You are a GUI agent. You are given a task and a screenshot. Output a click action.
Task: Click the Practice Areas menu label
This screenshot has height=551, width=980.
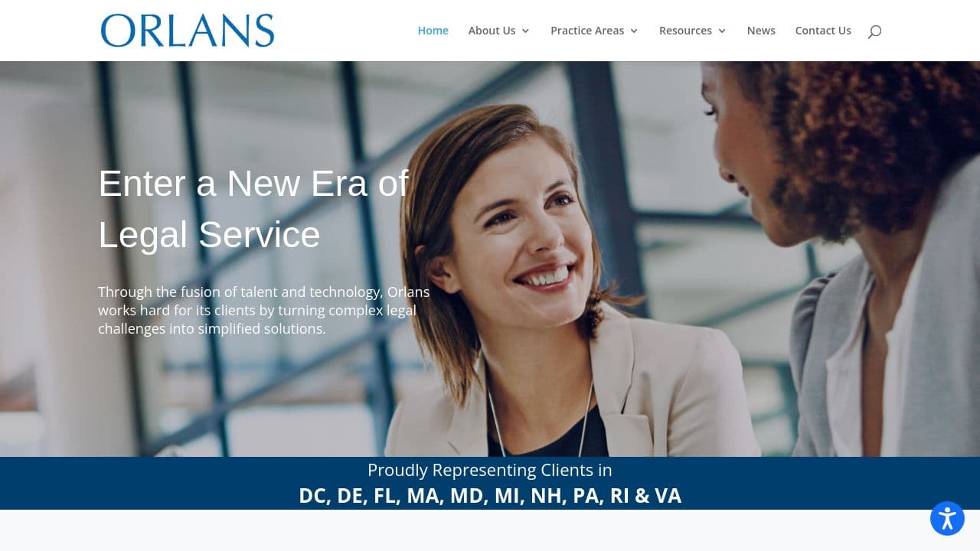click(x=587, y=31)
